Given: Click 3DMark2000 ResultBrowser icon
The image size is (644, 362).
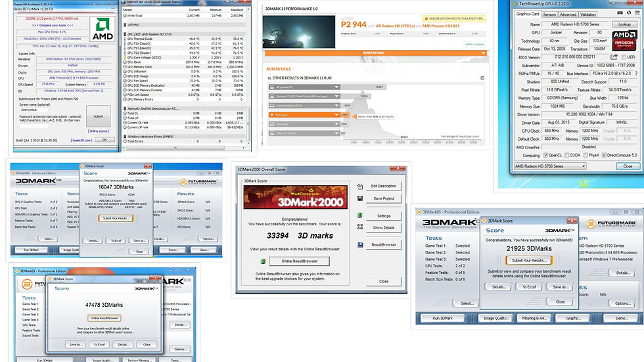Looking at the screenshot, I should [x=360, y=244].
